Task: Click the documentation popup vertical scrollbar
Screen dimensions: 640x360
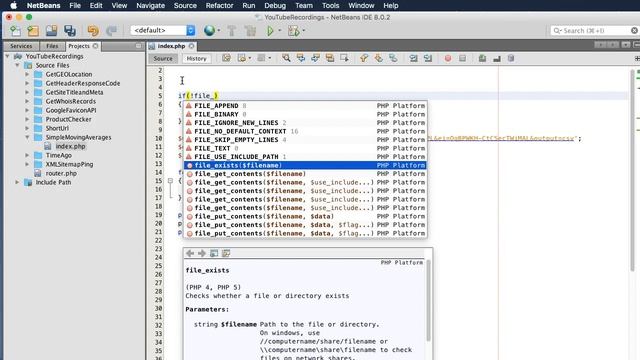Action: tap(428, 300)
